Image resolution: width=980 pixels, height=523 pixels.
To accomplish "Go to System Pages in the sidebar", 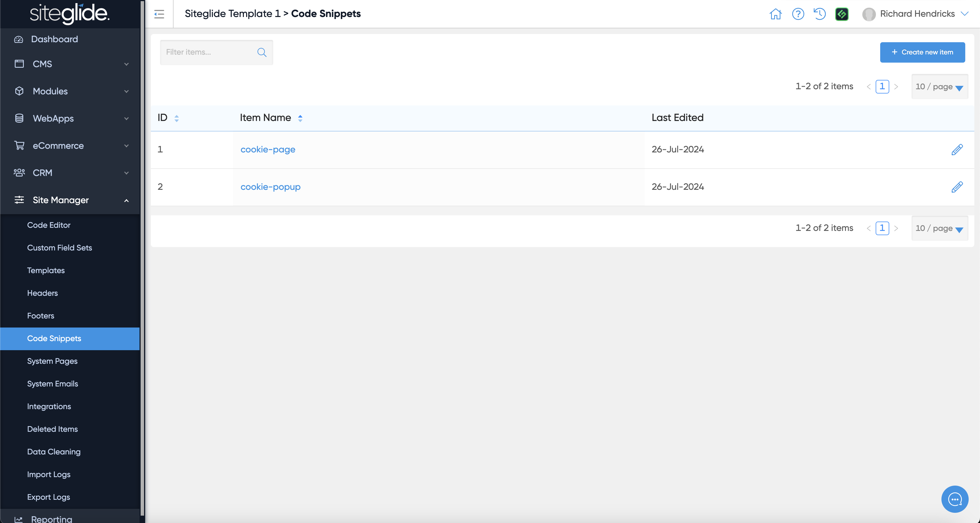I will click(52, 361).
